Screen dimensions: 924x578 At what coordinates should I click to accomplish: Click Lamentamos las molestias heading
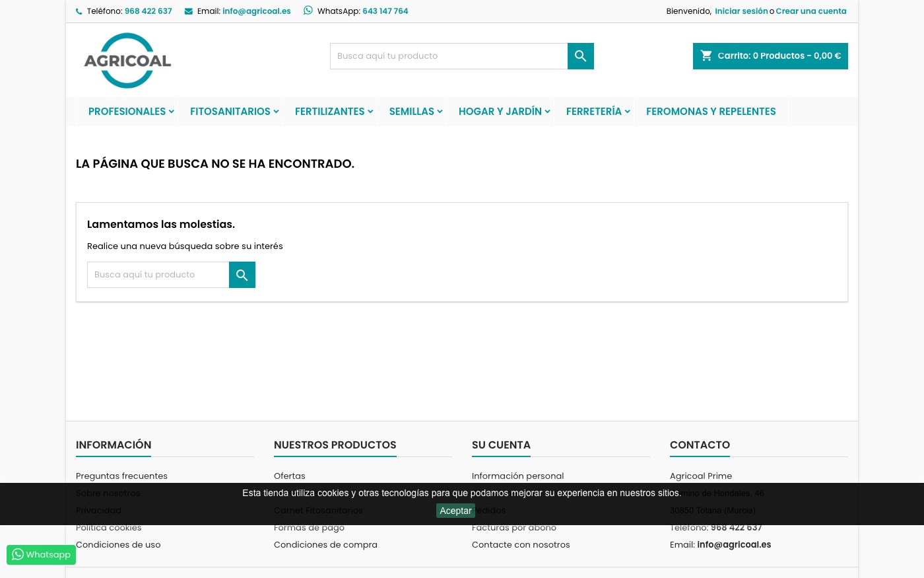coord(161,225)
